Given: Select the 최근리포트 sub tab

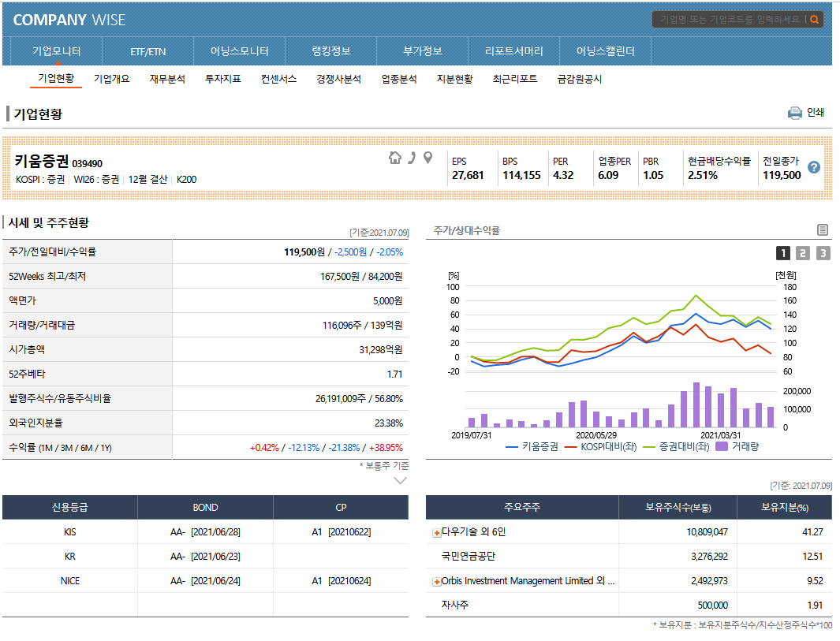Looking at the screenshot, I should [x=515, y=79].
